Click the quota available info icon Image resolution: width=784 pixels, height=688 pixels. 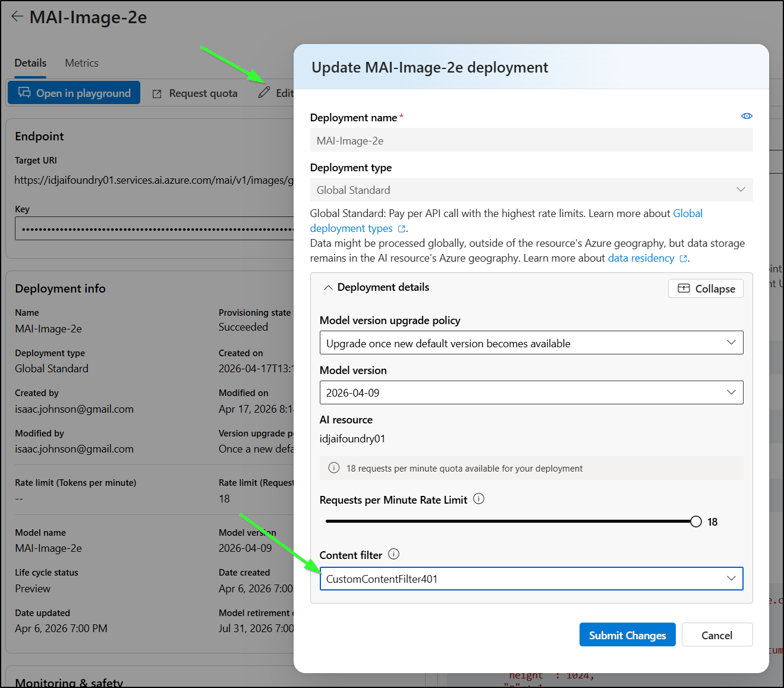pyautogui.click(x=334, y=468)
